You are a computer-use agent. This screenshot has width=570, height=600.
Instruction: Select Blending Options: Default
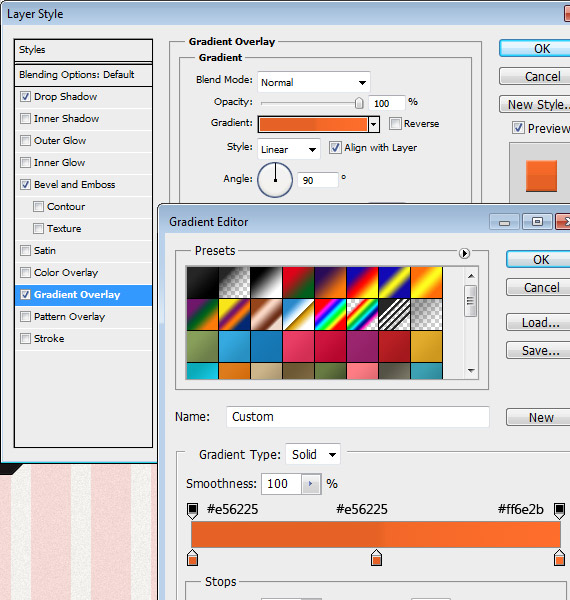tap(83, 75)
